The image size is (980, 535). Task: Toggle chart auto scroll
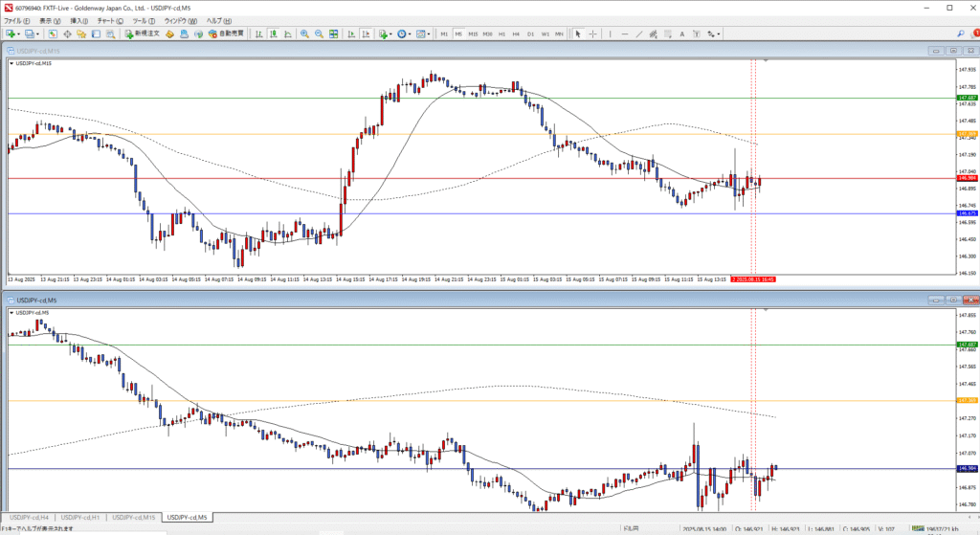click(351, 33)
